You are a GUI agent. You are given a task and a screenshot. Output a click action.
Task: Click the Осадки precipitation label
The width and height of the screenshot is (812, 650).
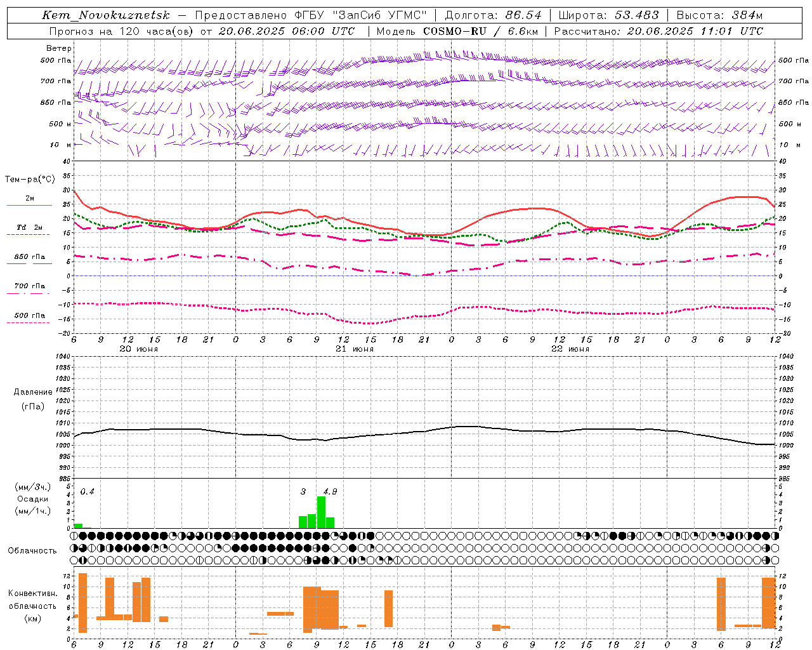click(x=33, y=499)
